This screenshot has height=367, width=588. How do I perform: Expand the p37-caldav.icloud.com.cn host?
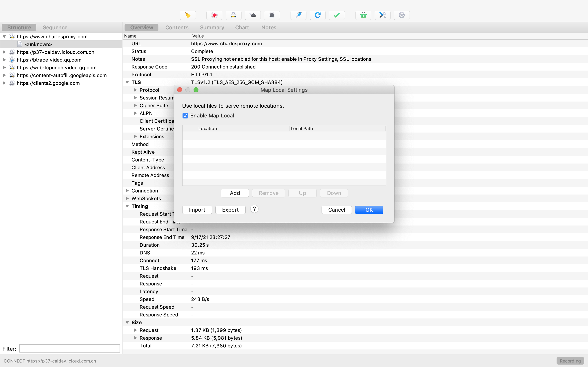(4, 52)
